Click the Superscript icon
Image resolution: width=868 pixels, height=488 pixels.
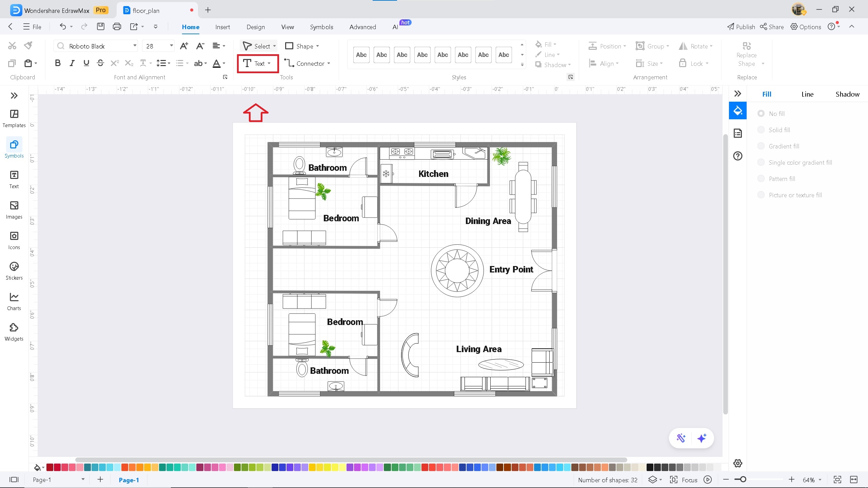(x=115, y=63)
